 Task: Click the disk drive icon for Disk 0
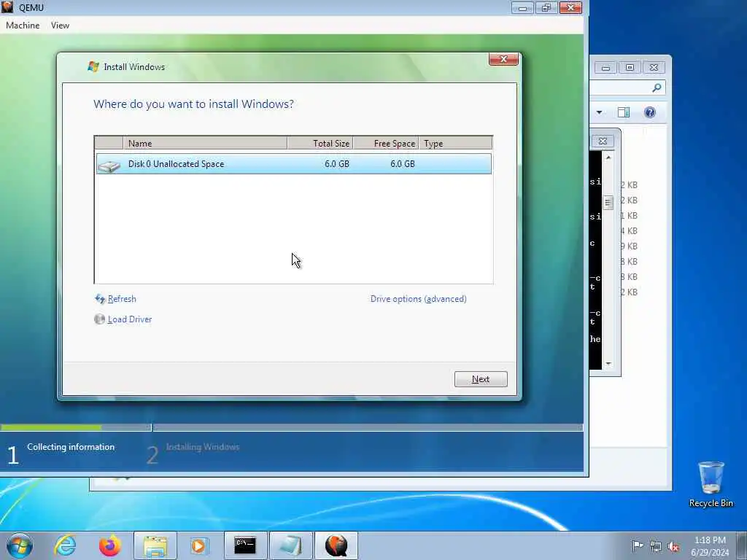pos(109,166)
